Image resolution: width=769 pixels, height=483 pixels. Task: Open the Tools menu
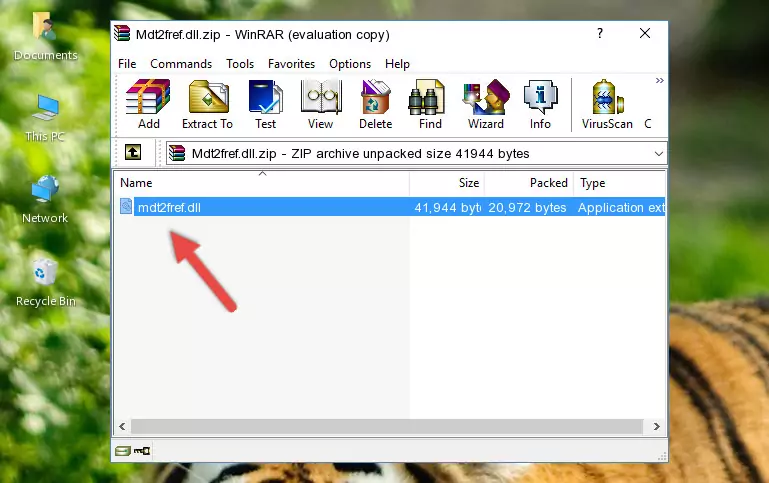(x=240, y=64)
